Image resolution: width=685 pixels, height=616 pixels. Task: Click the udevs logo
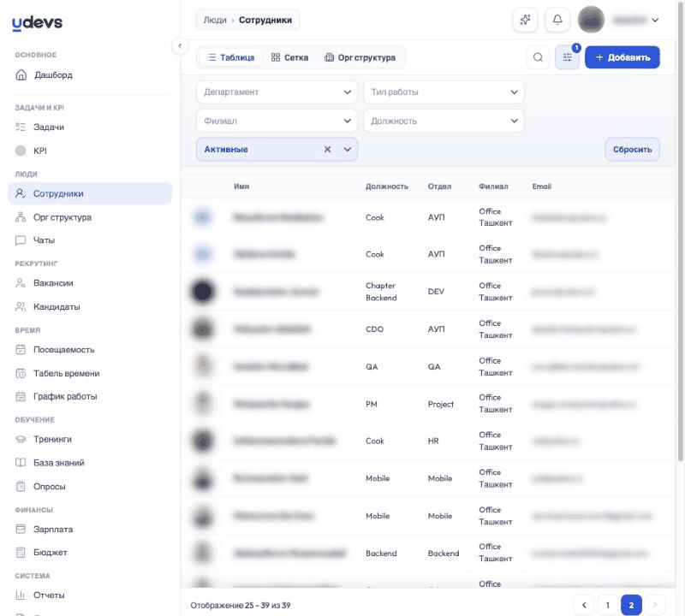[37, 23]
